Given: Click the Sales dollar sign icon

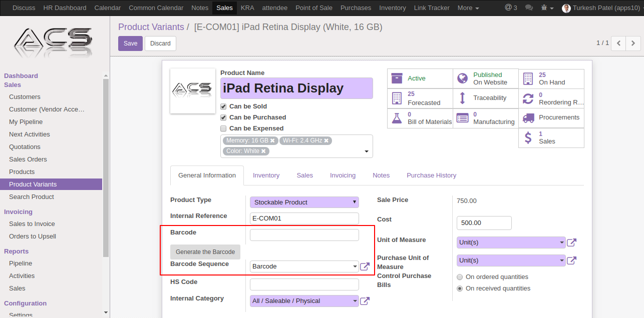Looking at the screenshot, I should pos(528,137).
